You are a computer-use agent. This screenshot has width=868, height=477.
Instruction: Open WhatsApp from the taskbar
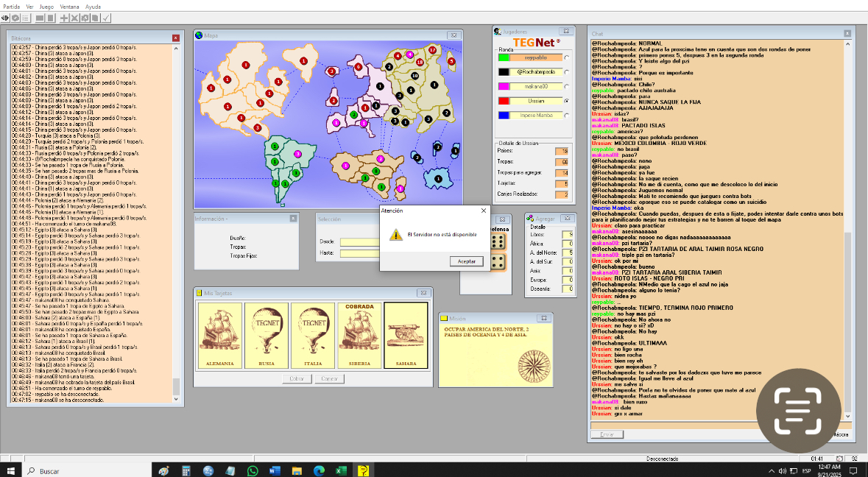click(253, 470)
